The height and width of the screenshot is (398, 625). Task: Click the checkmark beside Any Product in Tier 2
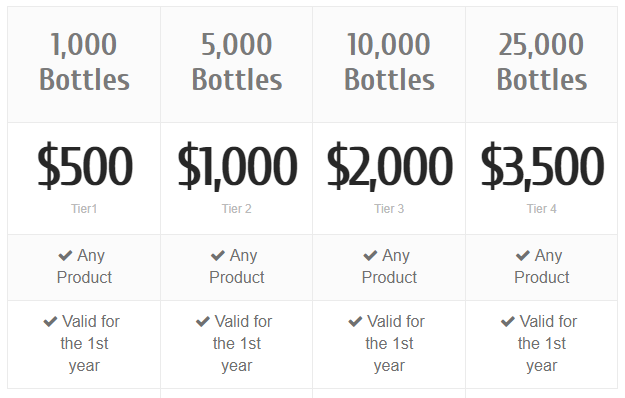pyautogui.click(x=218, y=255)
